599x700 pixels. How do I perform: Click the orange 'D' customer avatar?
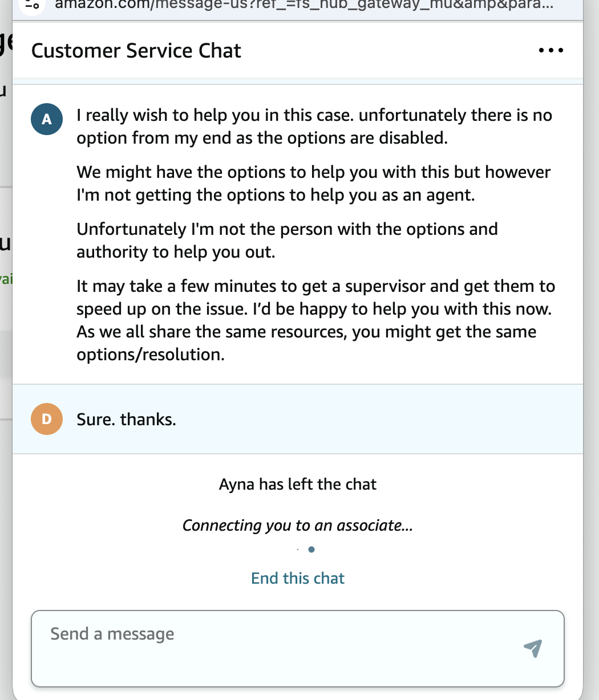(x=47, y=419)
